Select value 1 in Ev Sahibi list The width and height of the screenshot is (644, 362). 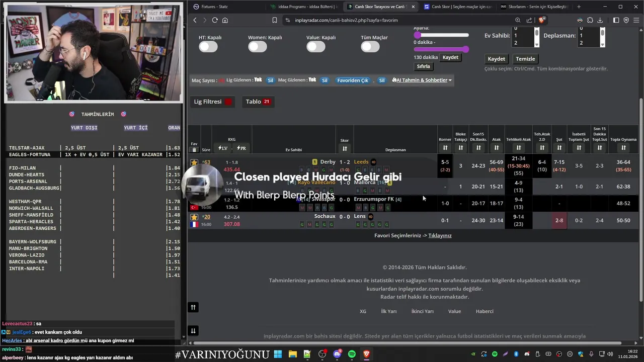click(x=523, y=36)
